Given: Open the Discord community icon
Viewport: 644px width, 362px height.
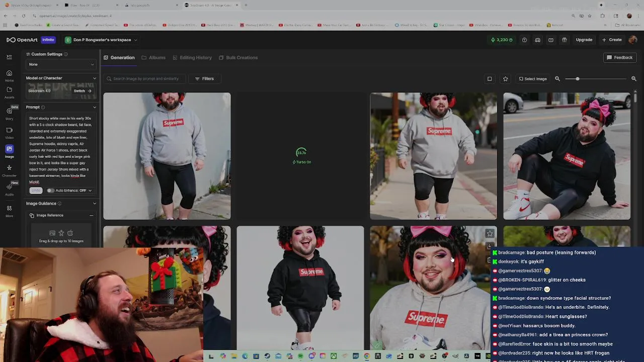Looking at the screenshot, I should pyautogui.click(x=537, y=40).
